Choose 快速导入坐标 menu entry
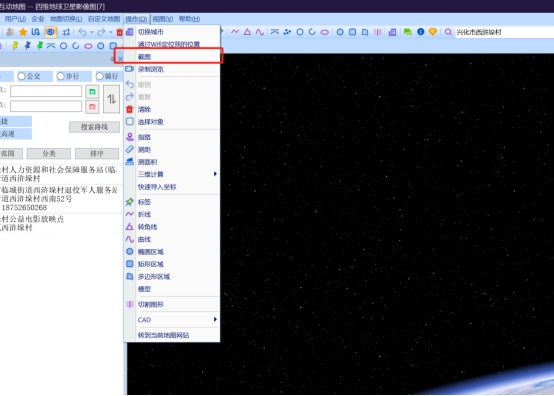The height and width of the screenshot is (396, 554). [172, 187]
